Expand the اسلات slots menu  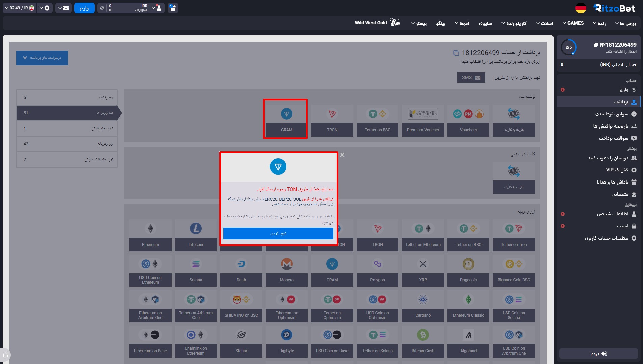point(545,23)
